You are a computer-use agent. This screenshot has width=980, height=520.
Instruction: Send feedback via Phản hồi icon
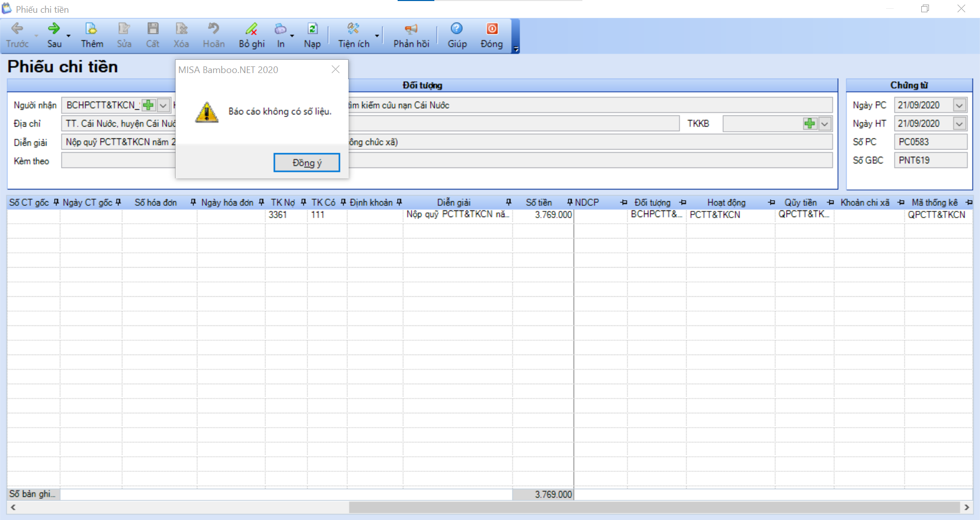[x=411, y=35]
